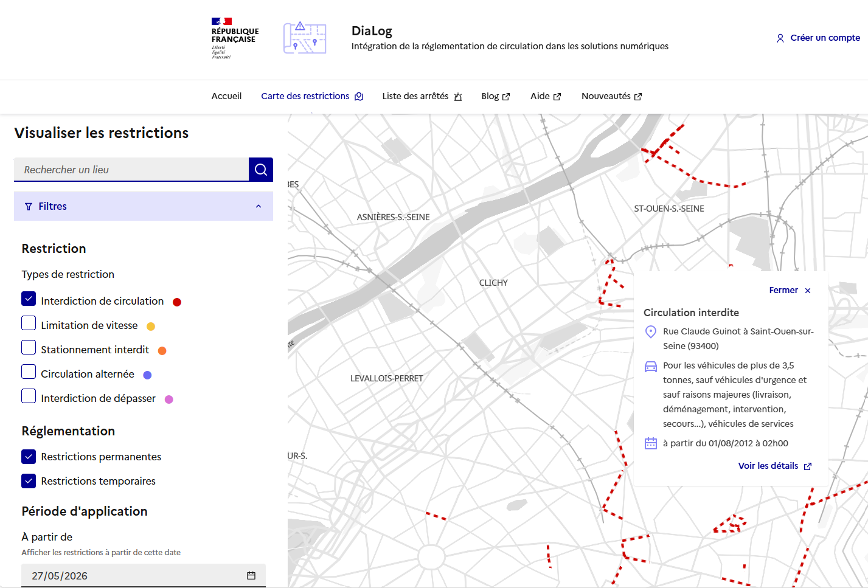Close the popup with the X icon
868x588 pixels.
pyautogui.click(x=808, y=291)
